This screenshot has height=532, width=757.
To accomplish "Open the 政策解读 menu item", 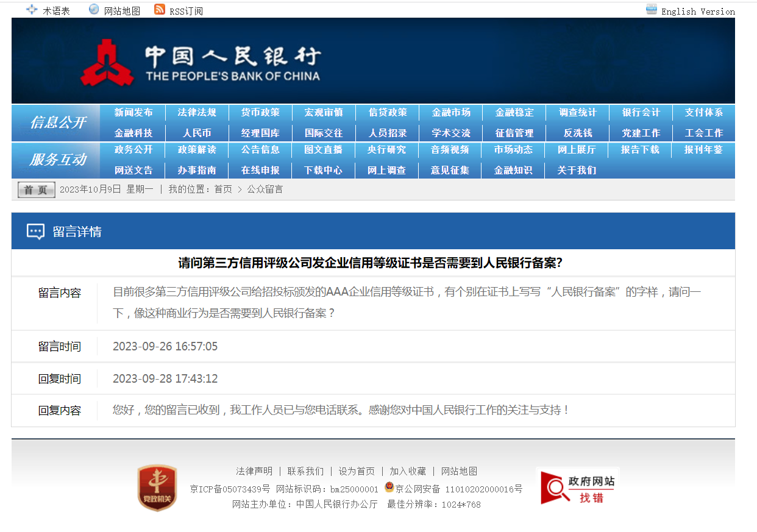I will click(x=197, y=150).
